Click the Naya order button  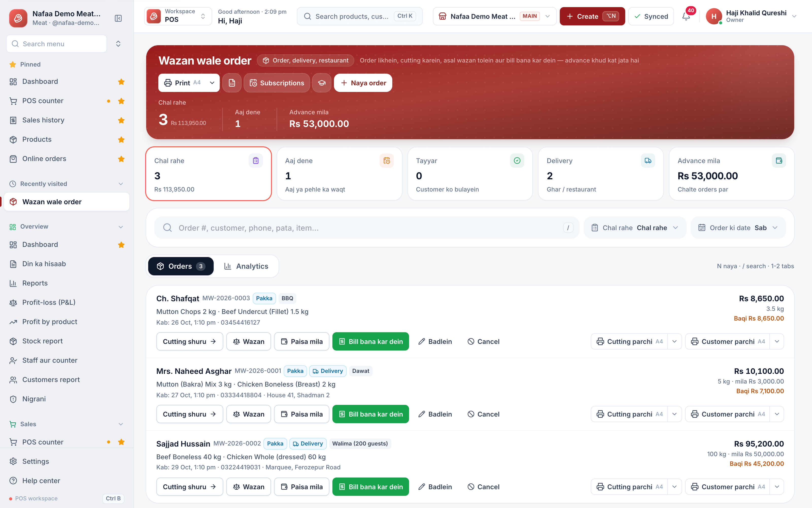click(x=363, y=83)
